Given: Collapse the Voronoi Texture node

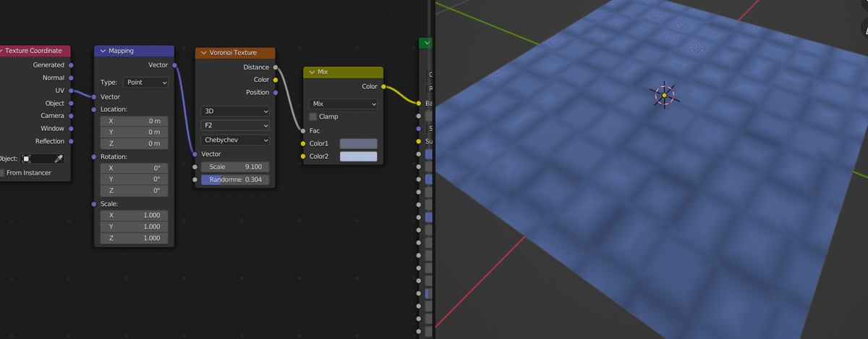Looking at the screenshot, I should (x=203, y=53).
